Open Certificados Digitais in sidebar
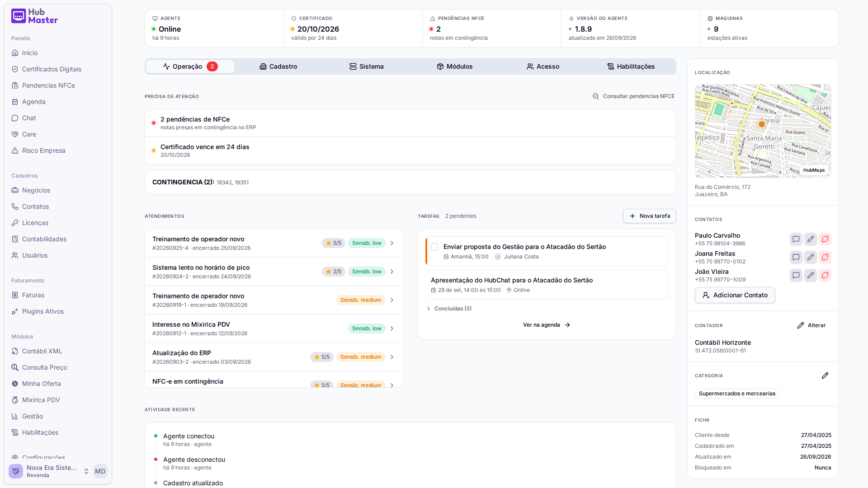Image resolution: width=868 pixels, height=488 pixels. pos(57,69)
